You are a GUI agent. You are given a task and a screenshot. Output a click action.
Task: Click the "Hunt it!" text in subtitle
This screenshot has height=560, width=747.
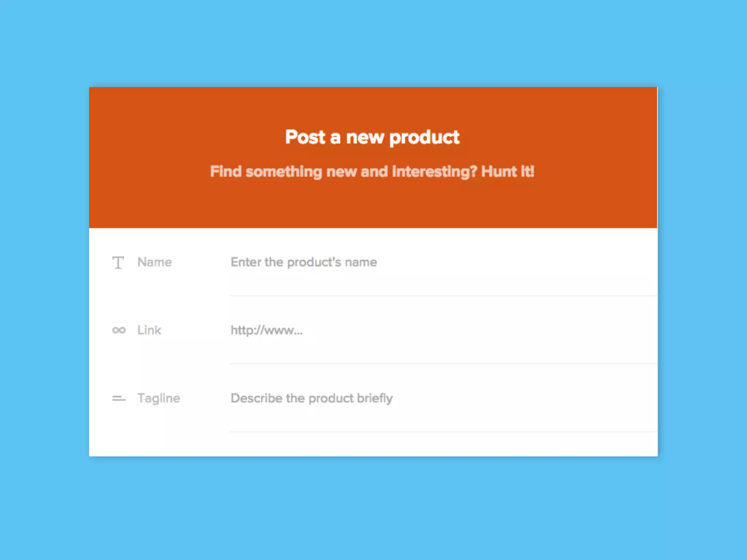pos(507,171)
